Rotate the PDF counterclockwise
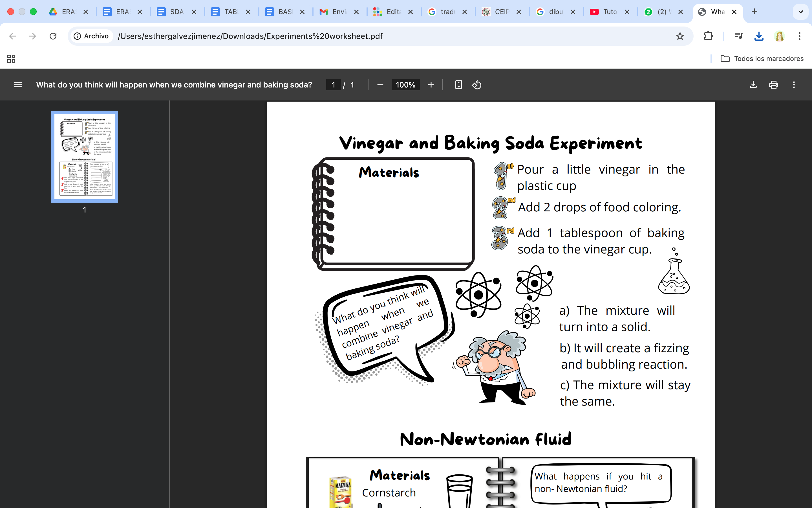Viewport: 812px width, 508px height. (477, 85)
